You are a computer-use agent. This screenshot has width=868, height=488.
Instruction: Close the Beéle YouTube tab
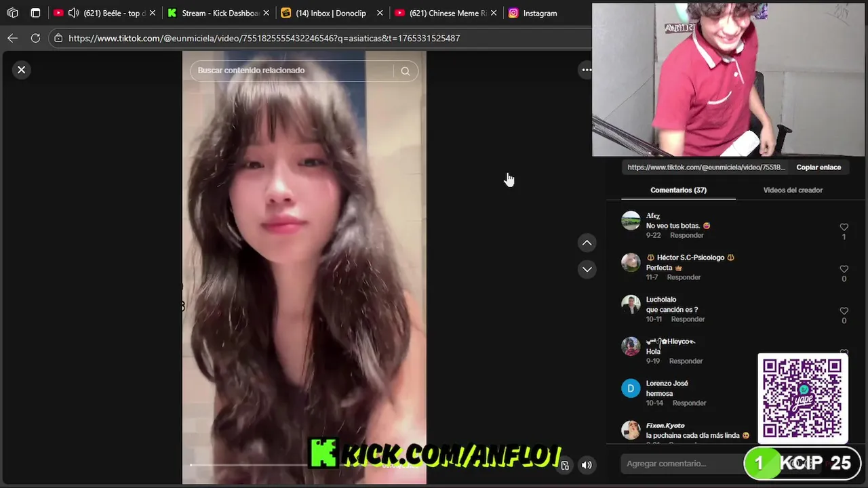coord(152,13)
